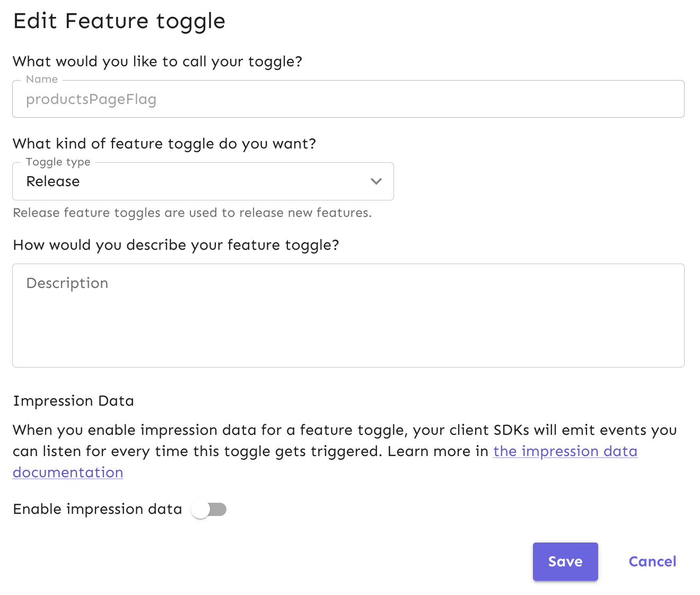Click the Toggle type field label

[57, 162]
